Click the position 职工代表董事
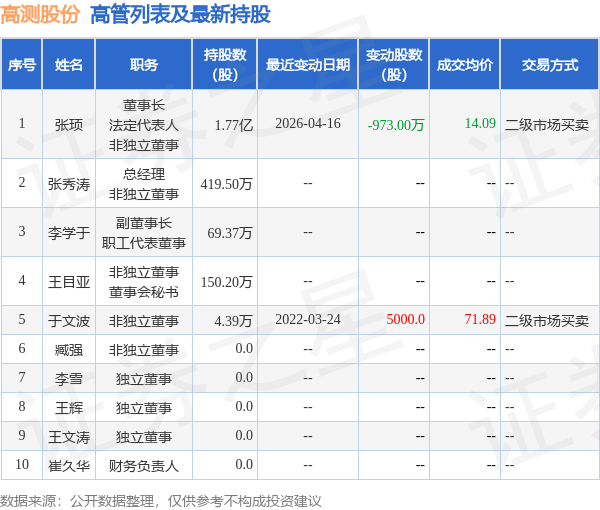 pyautogui.click(x=144, y=243)
